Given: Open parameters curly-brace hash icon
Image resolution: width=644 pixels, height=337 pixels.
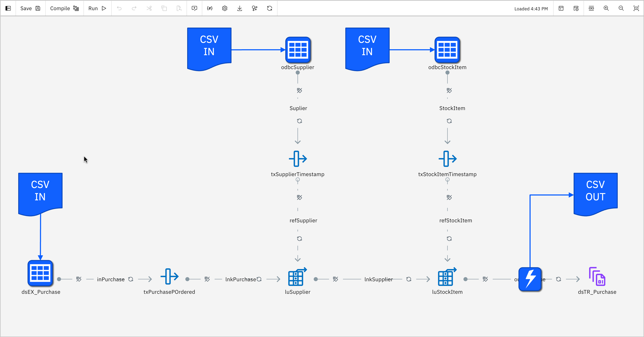Looking at the screenshot, I should 209,8.
